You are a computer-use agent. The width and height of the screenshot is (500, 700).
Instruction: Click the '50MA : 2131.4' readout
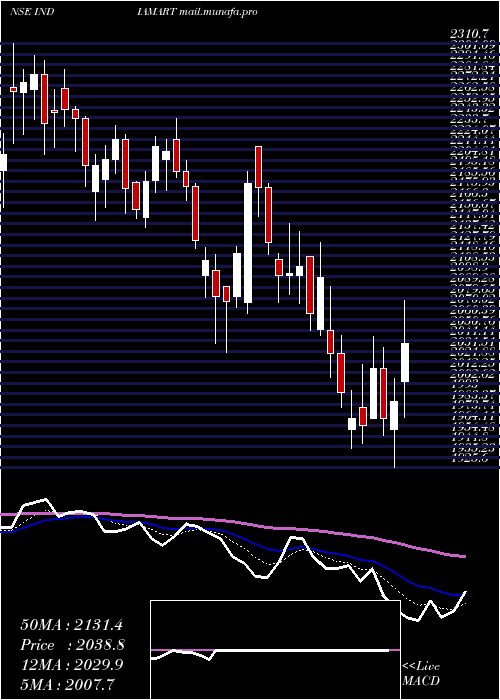(72, 625)
